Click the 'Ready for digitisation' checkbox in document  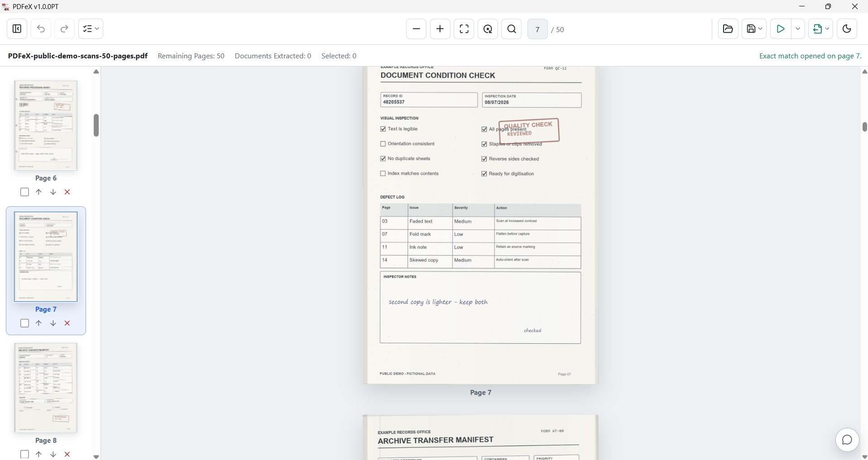[x=484, y=174]
